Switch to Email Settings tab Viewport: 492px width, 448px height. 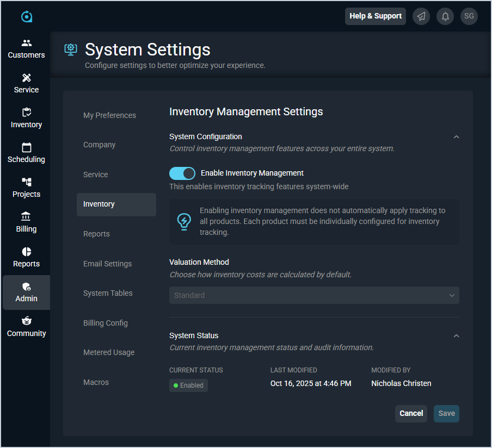pyautogui.click(x=107, y=264)
